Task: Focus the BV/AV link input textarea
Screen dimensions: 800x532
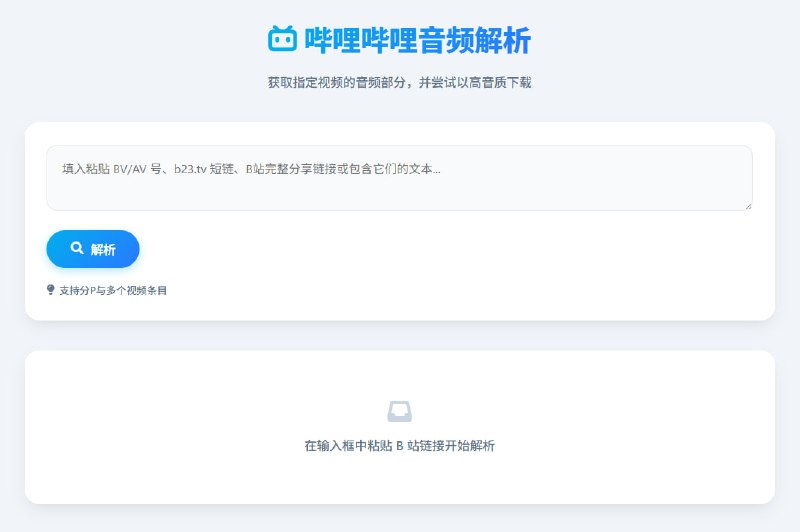Action: coord(399,178)
